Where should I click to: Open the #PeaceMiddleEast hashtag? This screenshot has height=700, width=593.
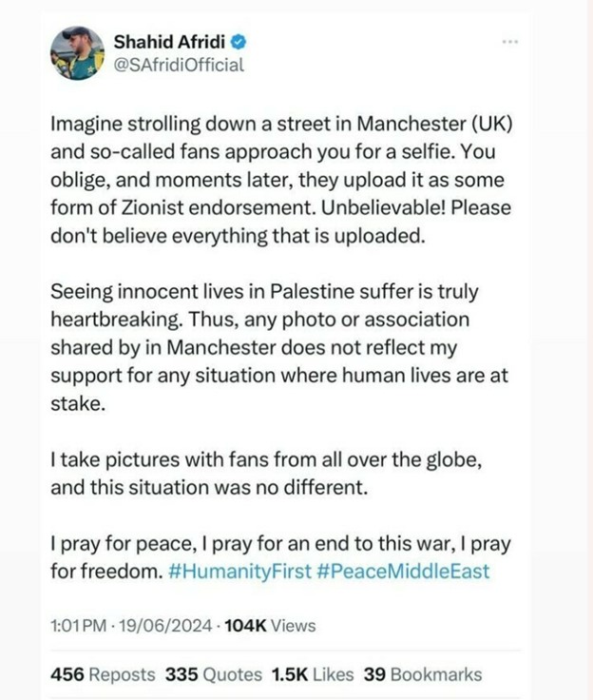click(403, 572)
